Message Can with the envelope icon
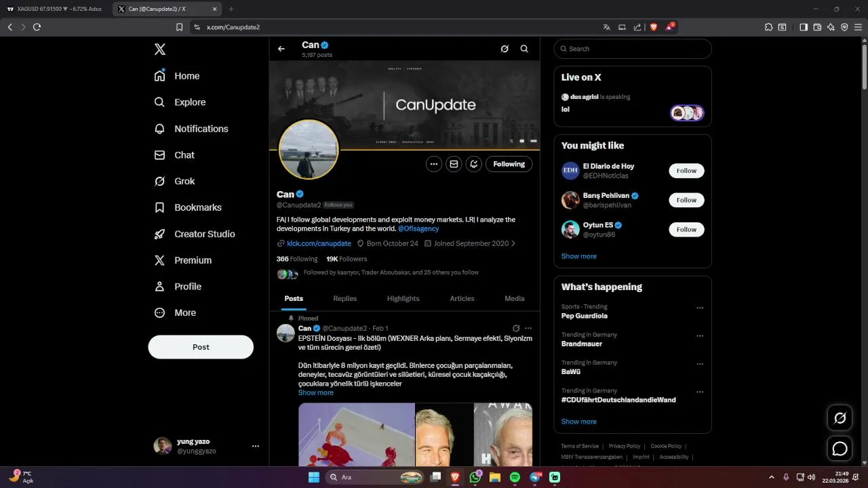Screen dimensions: 868x488 [454, 164]
